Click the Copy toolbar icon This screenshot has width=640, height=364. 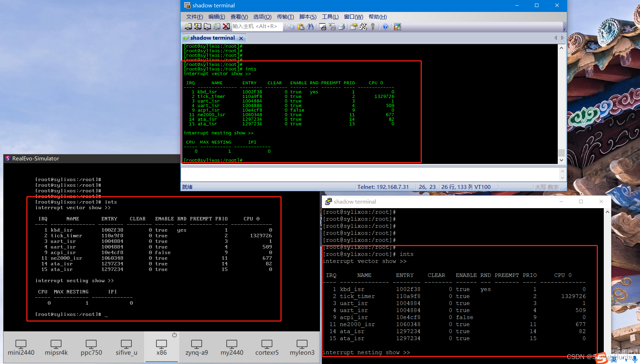coord(291,27)
